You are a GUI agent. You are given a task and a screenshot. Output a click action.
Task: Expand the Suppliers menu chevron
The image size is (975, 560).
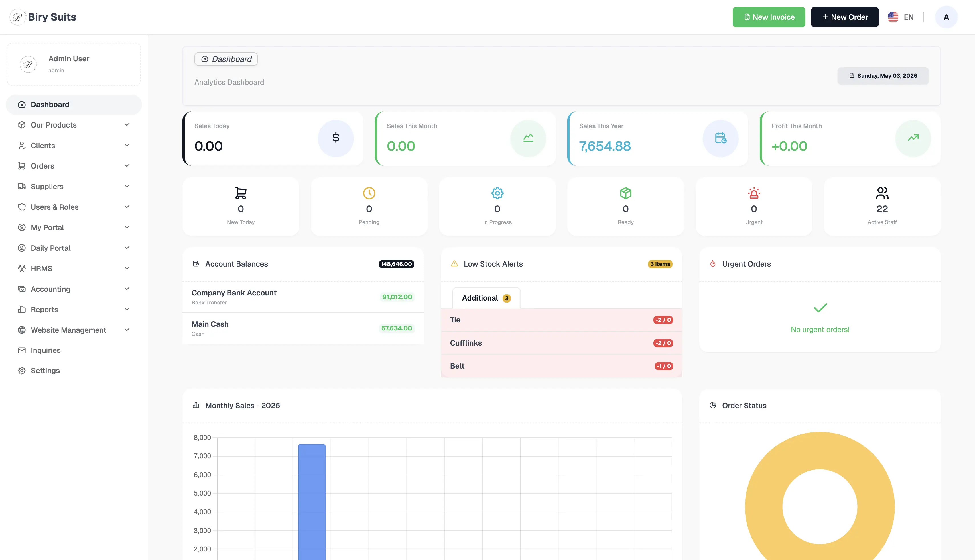point(127,187)
